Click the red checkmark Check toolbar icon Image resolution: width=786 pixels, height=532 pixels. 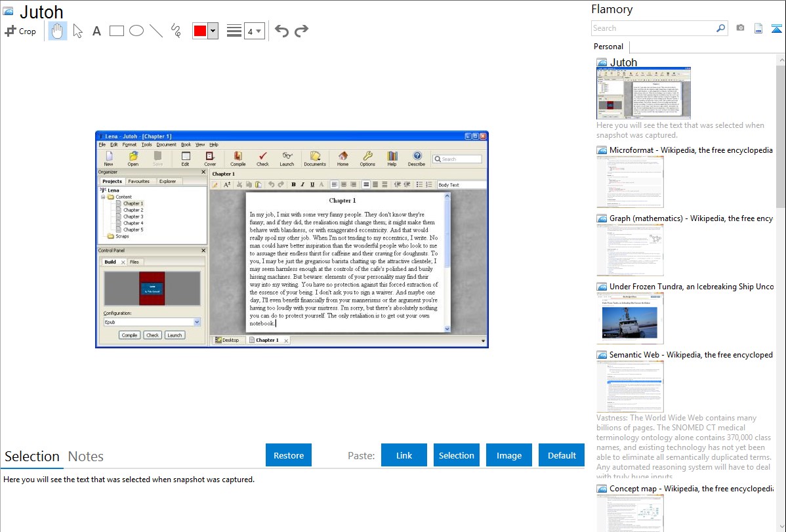(x=262, y=159)
